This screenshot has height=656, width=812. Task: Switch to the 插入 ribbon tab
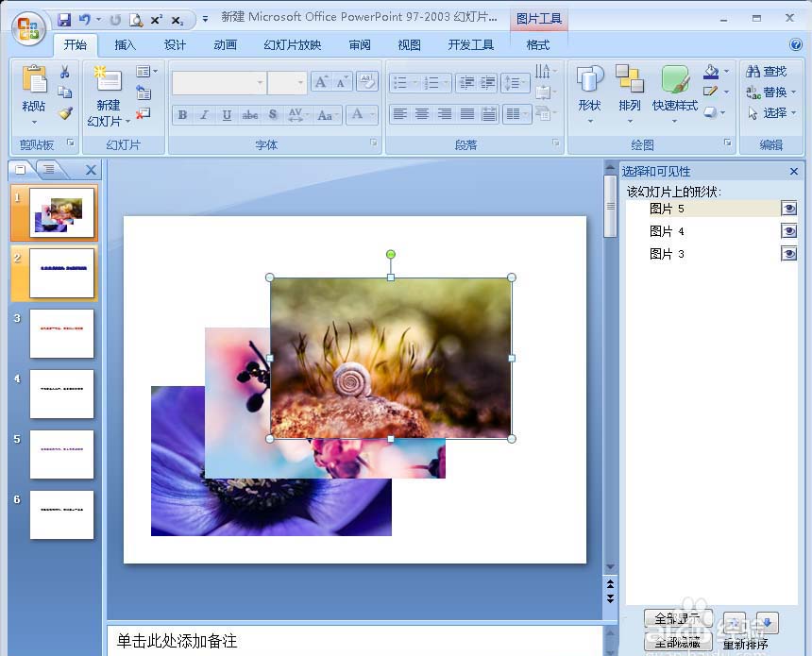tap(125, 45)
